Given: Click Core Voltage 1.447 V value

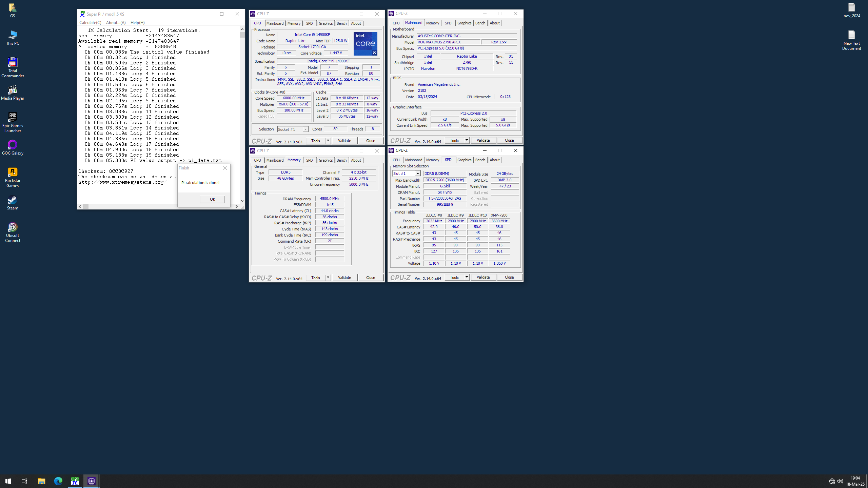Looking at the screenshot, I should coord(336,53).
